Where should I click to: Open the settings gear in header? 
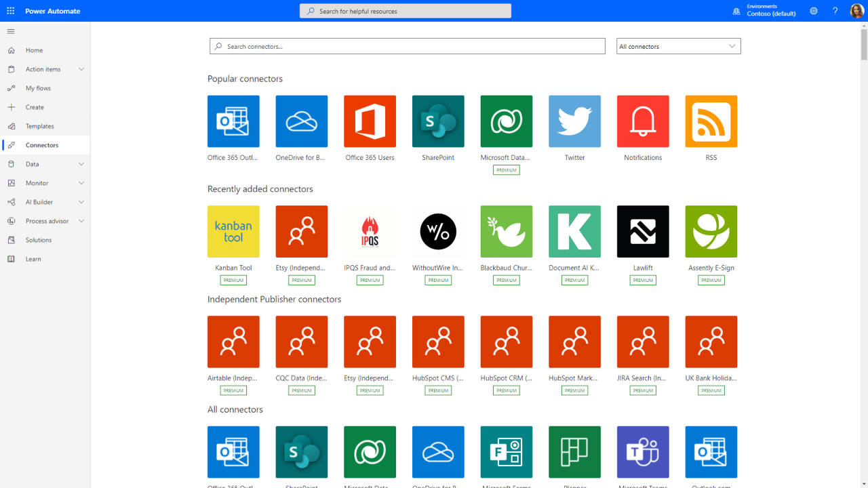(814, 11)
